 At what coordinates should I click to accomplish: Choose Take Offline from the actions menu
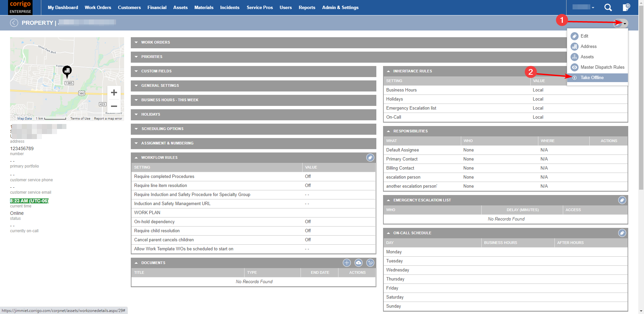592,77
